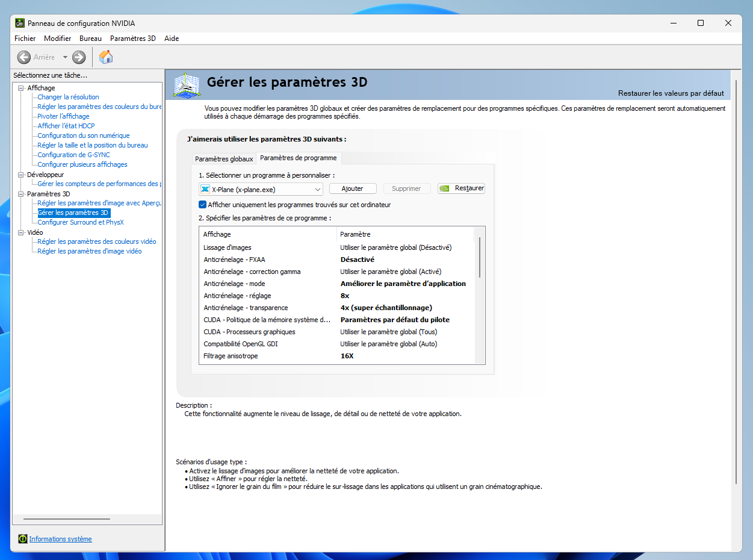This screenshot has height=560, width=753.
Task: Collapse the Paramètres 3D tree node
Action: click(21, 194)
